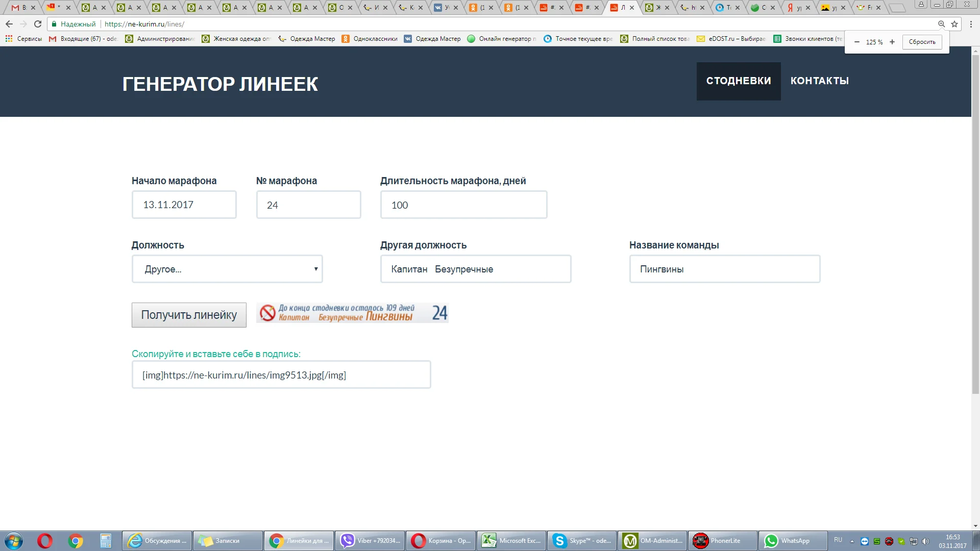Click the Сбросить zoom reset button
This screenshot has width=980, height=551.
point(922,42)
